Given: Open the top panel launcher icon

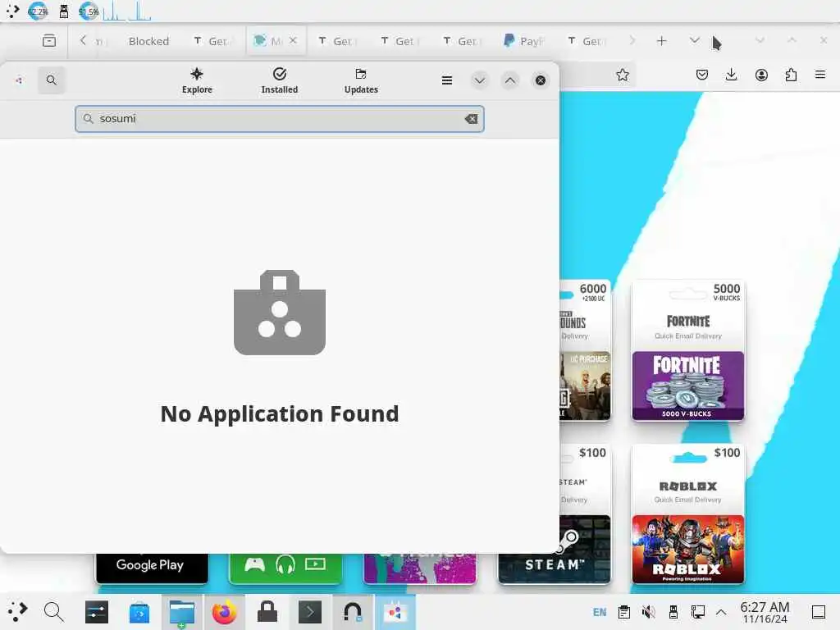Looking at the screenshot, I should (x=13, y=11).
